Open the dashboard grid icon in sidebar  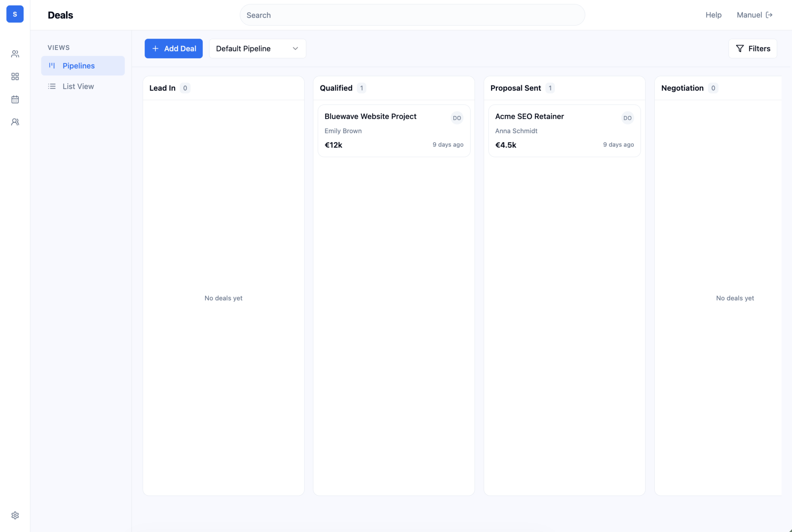15,77
